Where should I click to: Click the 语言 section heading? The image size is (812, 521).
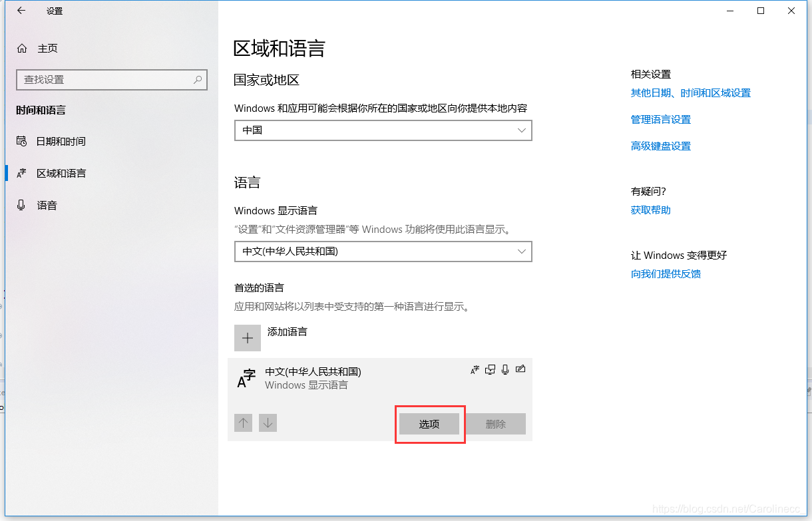[x=248, y=183]
